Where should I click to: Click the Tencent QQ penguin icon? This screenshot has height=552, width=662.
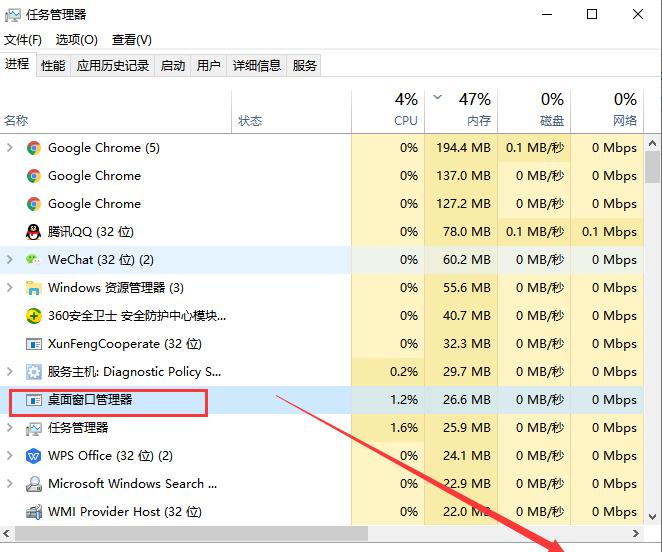pos(34,232)
